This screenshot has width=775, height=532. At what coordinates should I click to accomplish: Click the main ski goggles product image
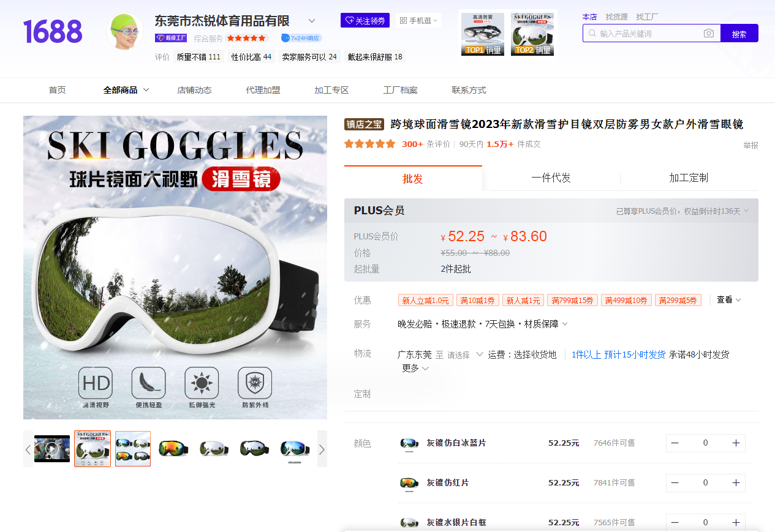click(175, 268)
